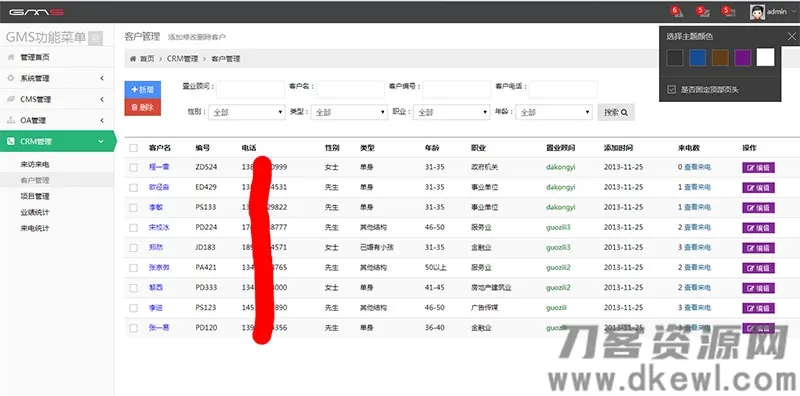Click the red 删除 button

click(143, 107)
